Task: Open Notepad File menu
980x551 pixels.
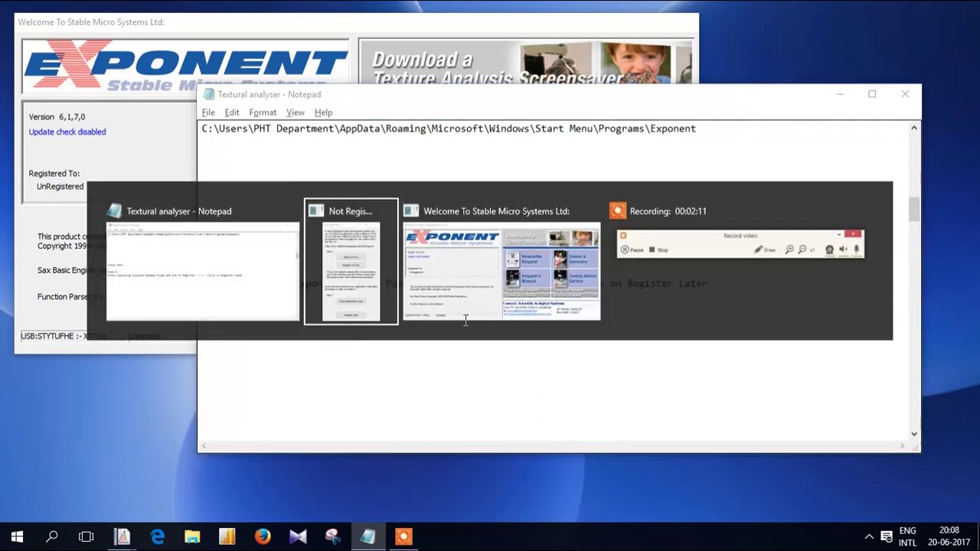Action: pos(208,112)
